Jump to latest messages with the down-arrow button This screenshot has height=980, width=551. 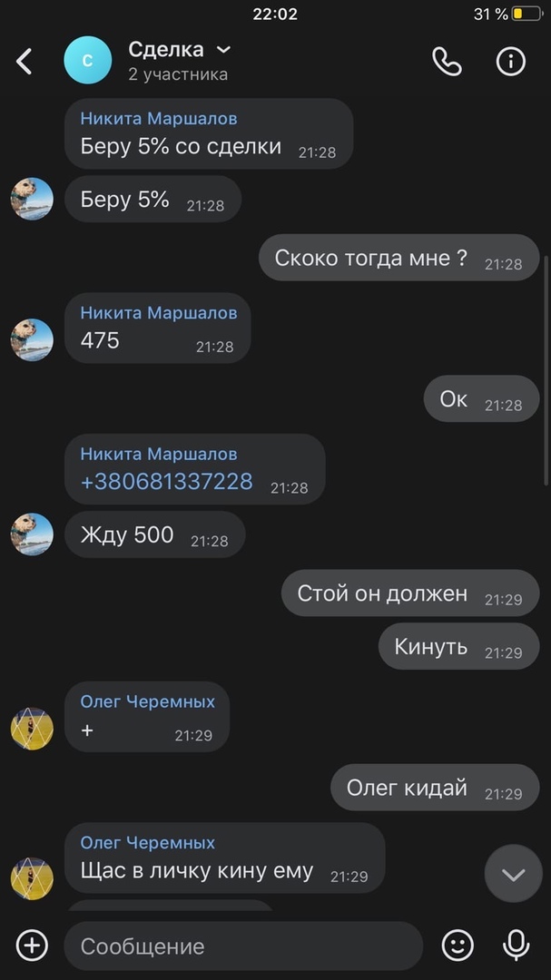[513, 875]
